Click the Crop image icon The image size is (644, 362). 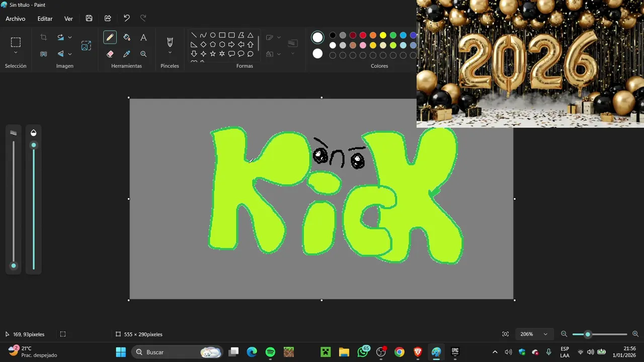point(44,37)
